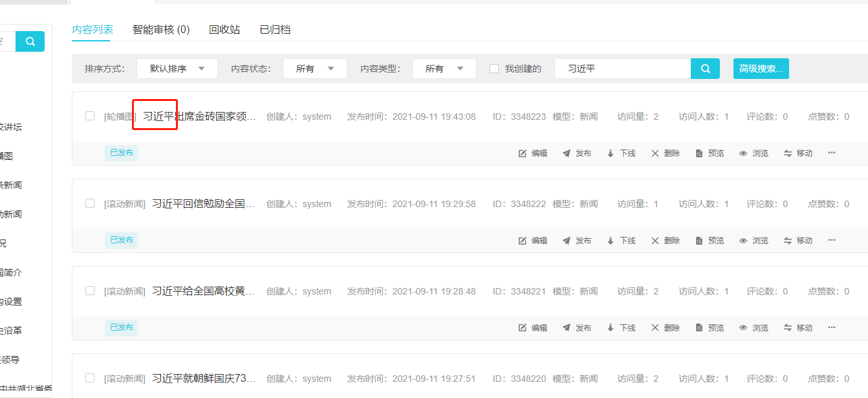This screenshot has width=868, height=398.
Task: Edit item ID 3348223
Action: (533, 153)
